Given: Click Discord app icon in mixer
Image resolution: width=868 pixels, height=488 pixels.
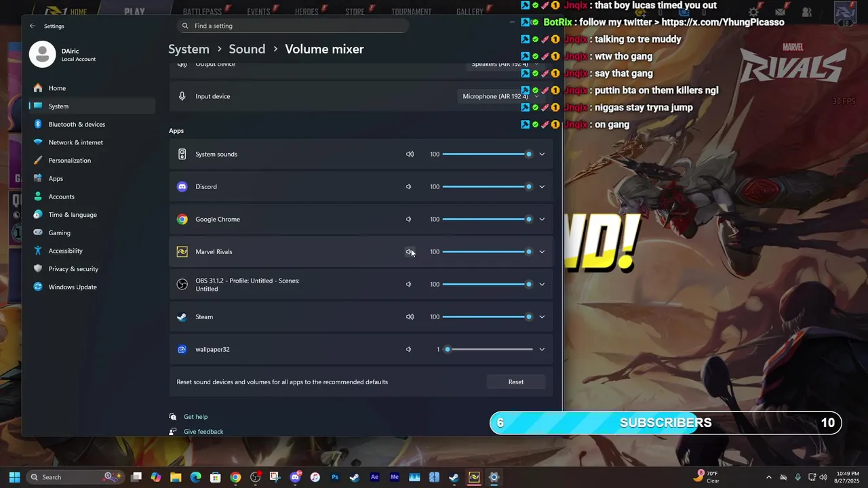Looking at the screenshot, I should 182,186.
